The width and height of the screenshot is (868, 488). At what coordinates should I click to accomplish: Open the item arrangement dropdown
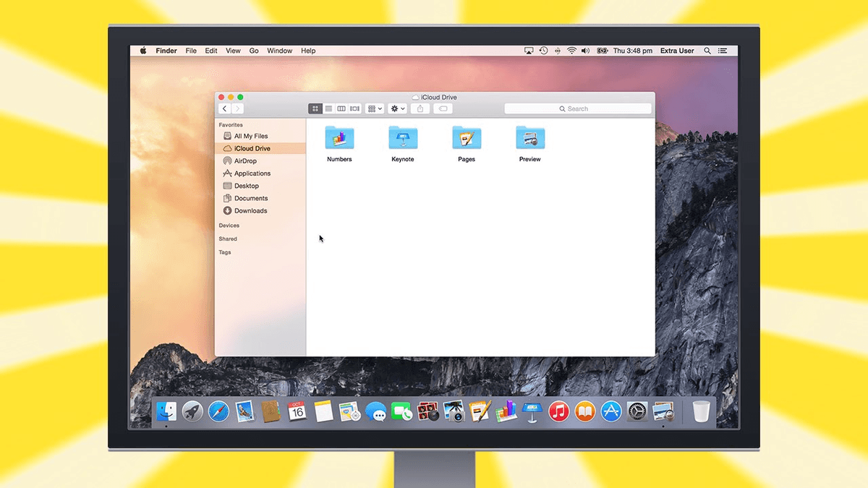click(374, 108)
